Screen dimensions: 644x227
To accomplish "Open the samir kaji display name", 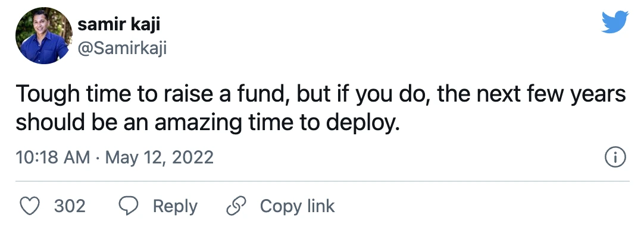I will click(x=118, y=24).
